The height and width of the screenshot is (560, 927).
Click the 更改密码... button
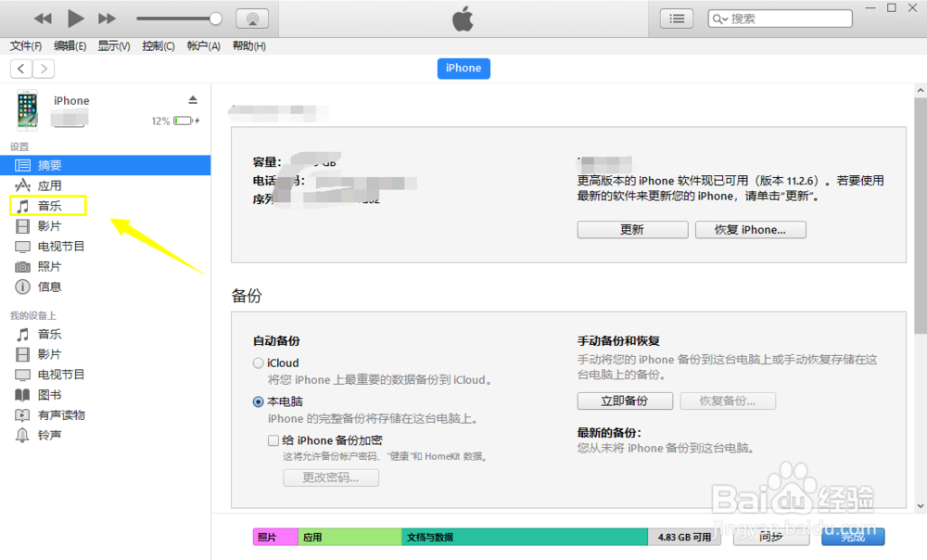331,477
